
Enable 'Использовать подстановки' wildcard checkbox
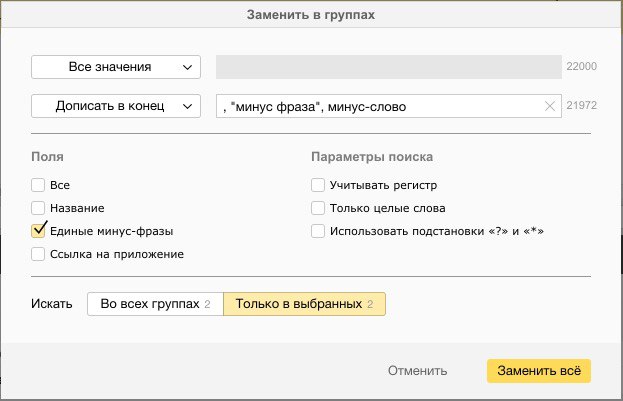[x=318, y=231]
